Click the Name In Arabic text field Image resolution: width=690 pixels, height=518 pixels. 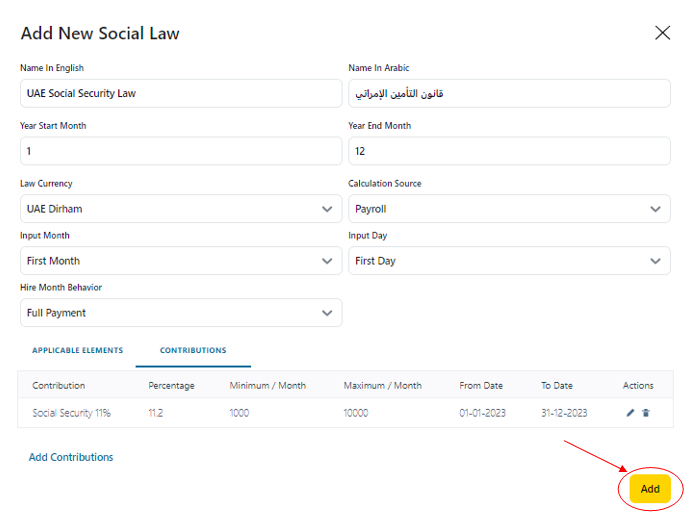tap(508, 93)
